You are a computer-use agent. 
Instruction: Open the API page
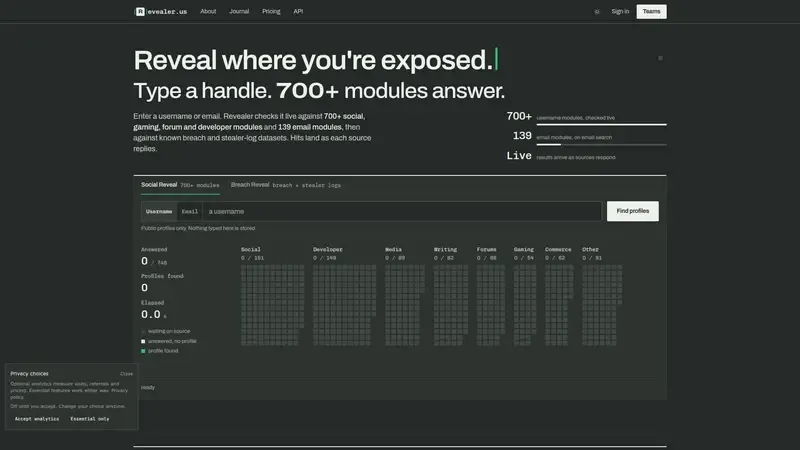298,11
